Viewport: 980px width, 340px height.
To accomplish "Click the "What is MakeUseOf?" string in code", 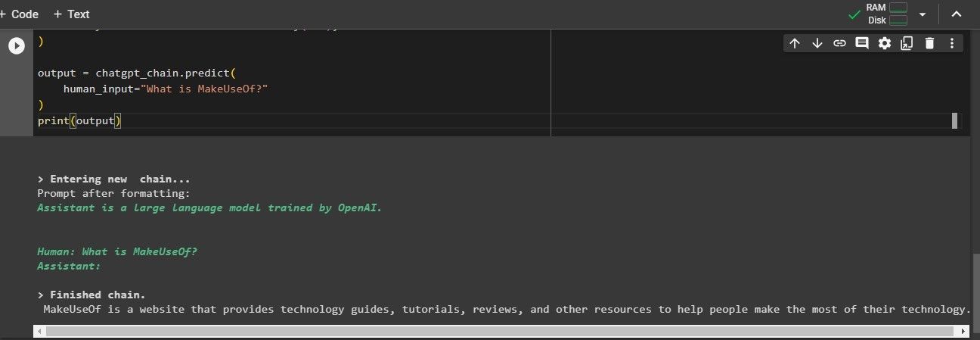I will tap(204, 89).
